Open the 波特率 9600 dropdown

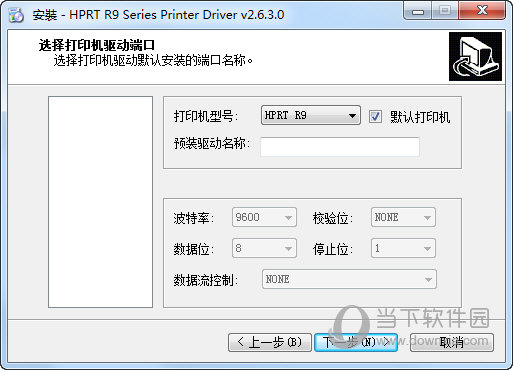(x=264, y=217)
